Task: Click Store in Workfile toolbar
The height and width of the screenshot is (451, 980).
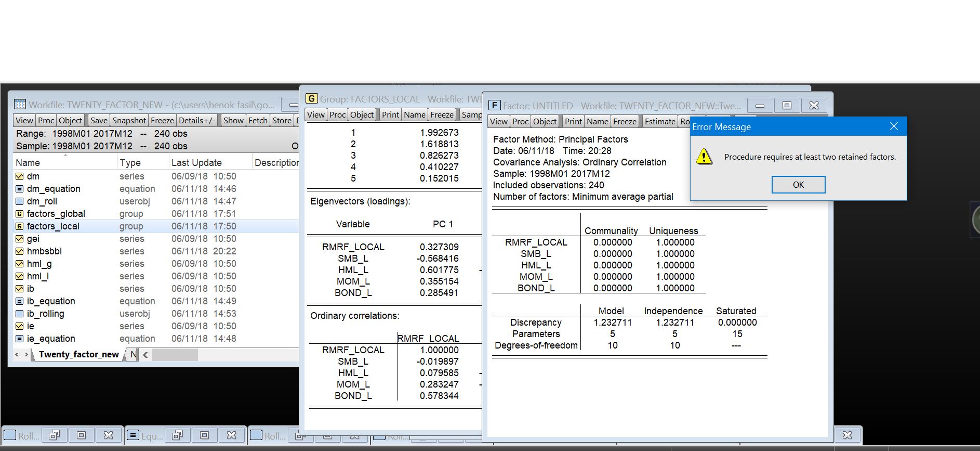Action: (282, 120)
